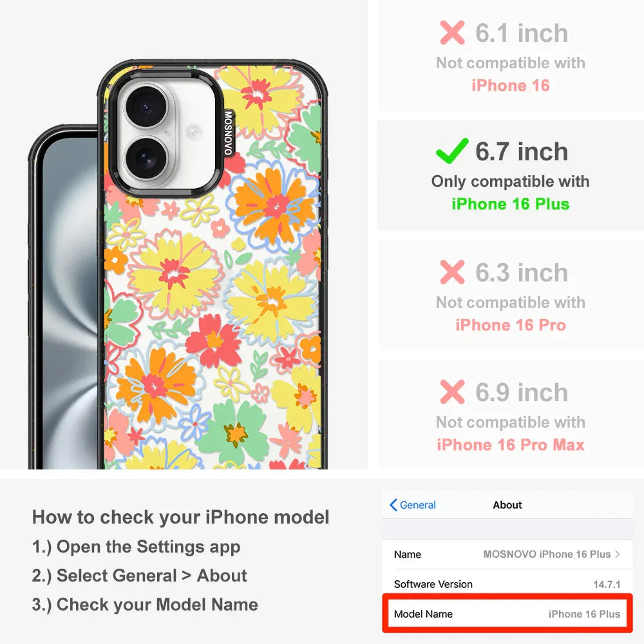Screen dimensions: 644x644
Task: Click the red X beside 6.1 inch
Action: pyautogui.click(x=452, y=32)
